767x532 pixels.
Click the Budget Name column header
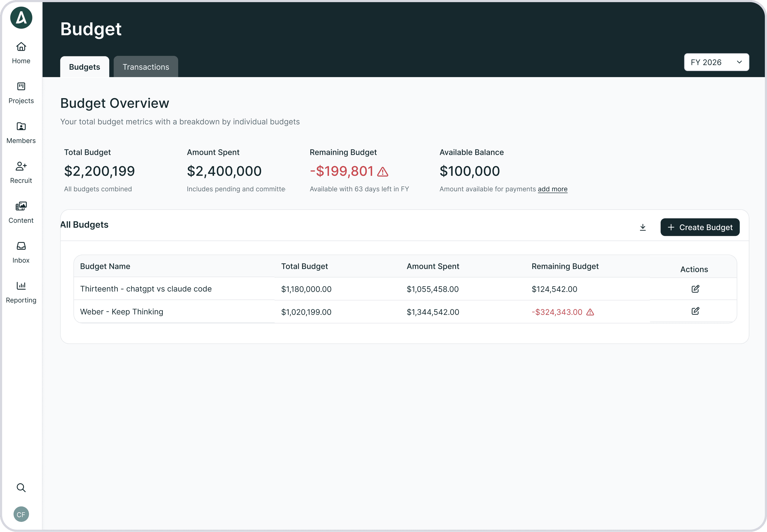click(x=105, y=266)
